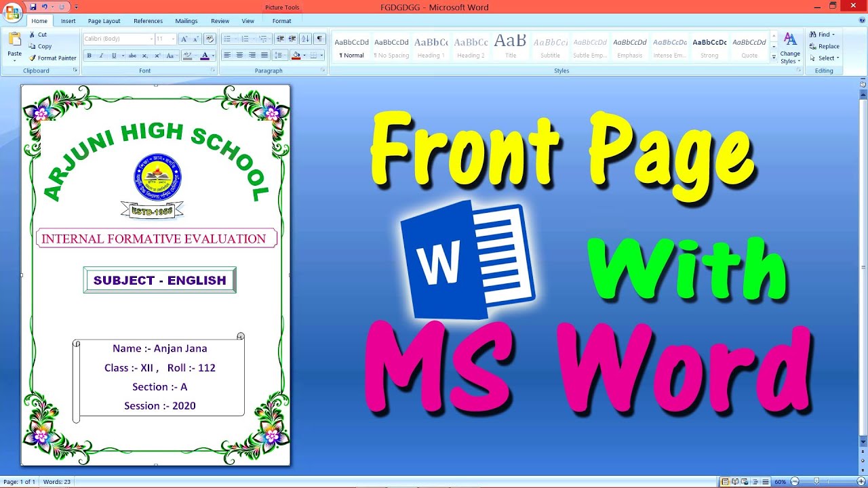
Task: Save the document from Quick Access Toolbar
Action: [33, 7]
